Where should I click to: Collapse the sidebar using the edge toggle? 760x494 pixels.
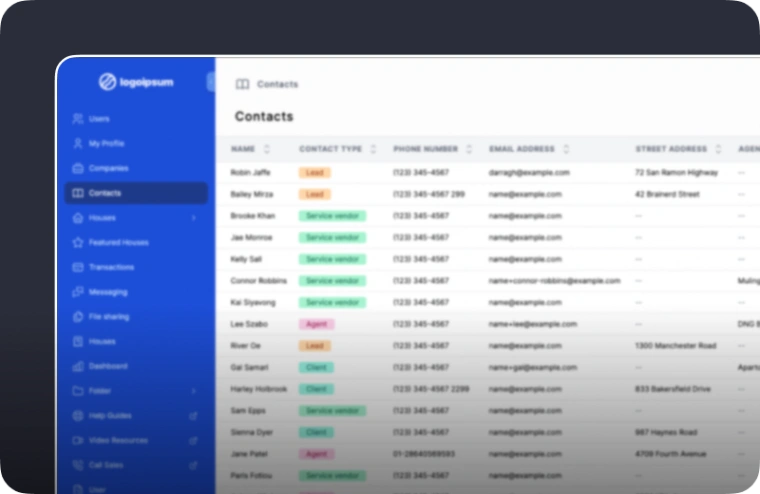pos(211,82)
